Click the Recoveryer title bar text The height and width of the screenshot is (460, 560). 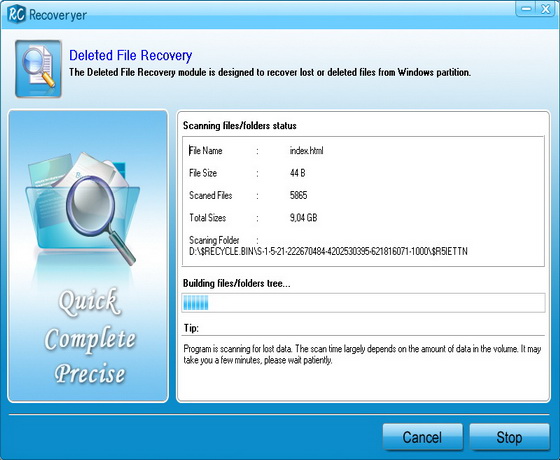[x=58, y=15]
